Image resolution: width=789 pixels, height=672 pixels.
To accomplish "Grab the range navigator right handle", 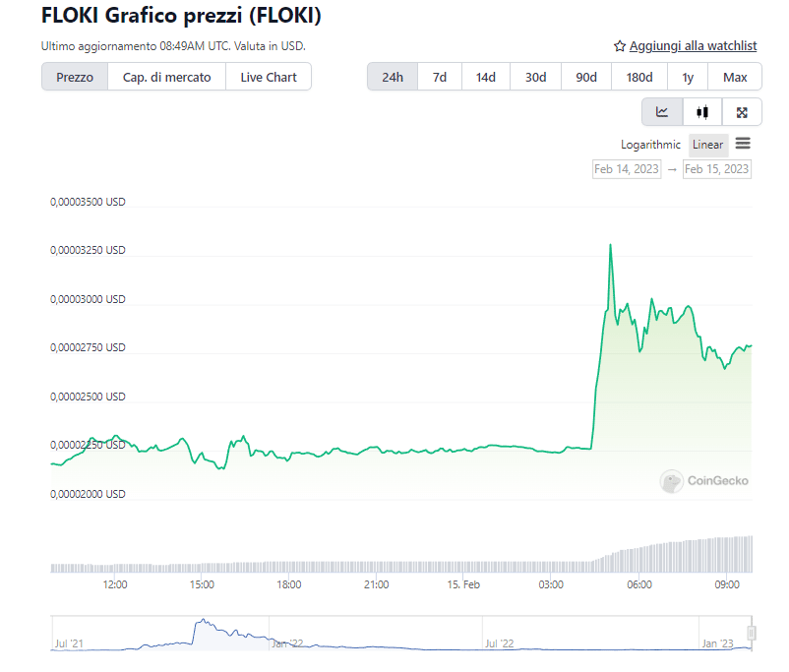I will point(752,633).
